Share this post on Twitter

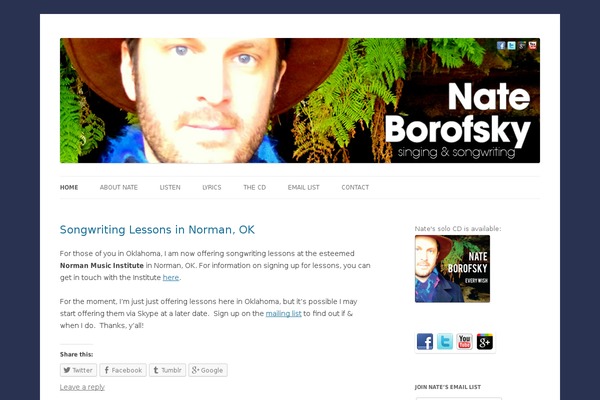click(78, 370)
